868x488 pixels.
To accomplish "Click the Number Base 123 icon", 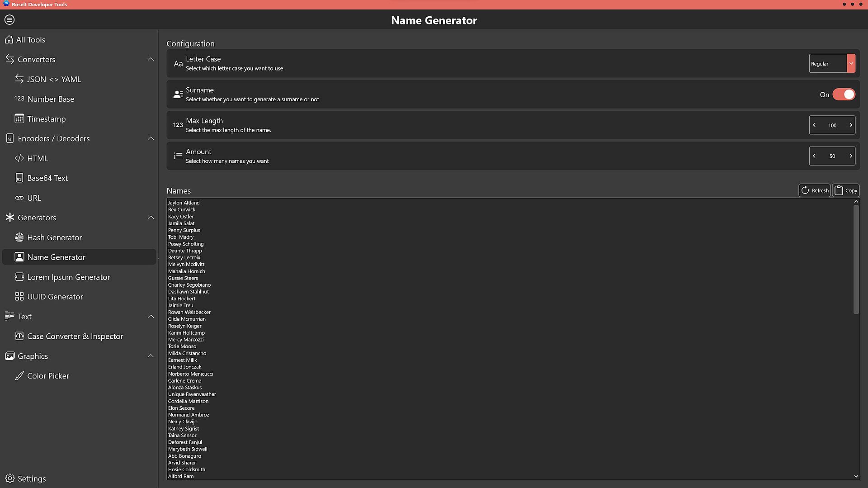I will click(x=19, y=99).
